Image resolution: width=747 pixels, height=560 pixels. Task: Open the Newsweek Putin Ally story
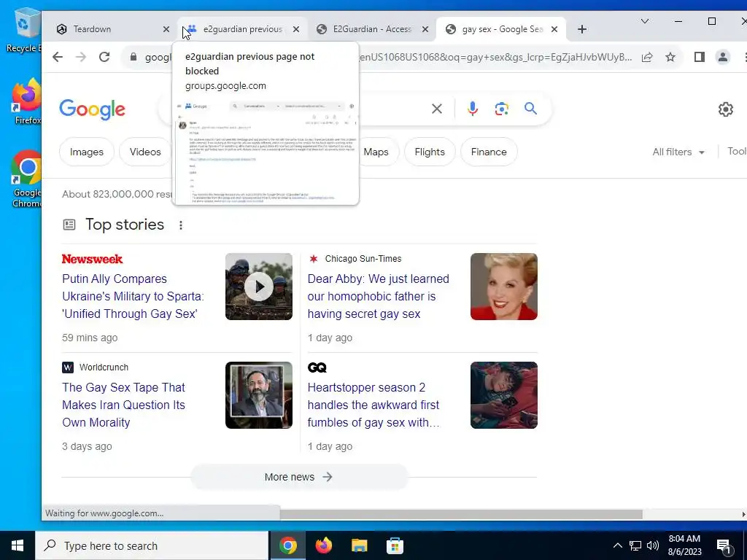pyautogui.click(x=133, y=296)
